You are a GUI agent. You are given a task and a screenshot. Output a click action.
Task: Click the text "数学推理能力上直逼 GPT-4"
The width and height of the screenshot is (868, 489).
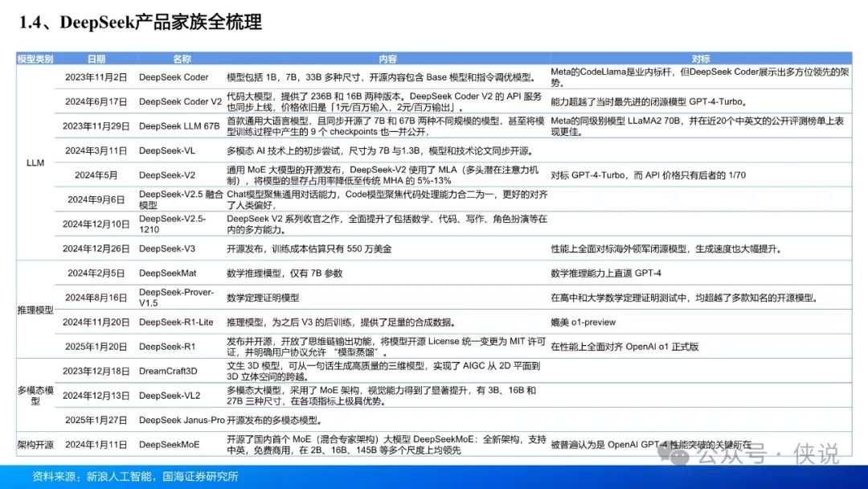[x=606, y=273]
